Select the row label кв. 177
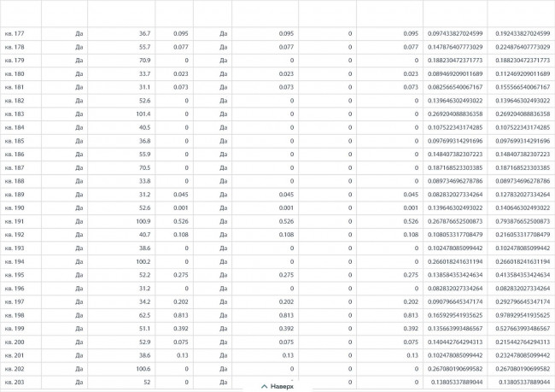Screen dimensions: 555x392 point(15,33)
